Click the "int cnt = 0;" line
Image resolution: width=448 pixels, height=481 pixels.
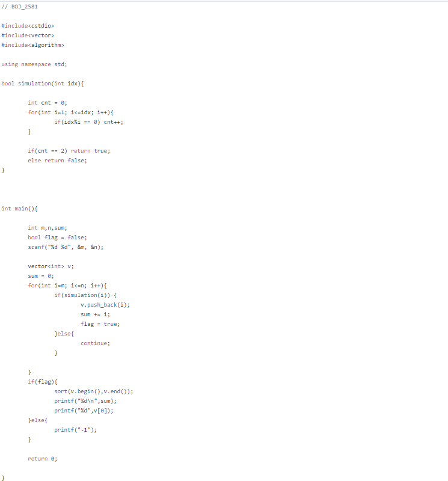[48, 103]
